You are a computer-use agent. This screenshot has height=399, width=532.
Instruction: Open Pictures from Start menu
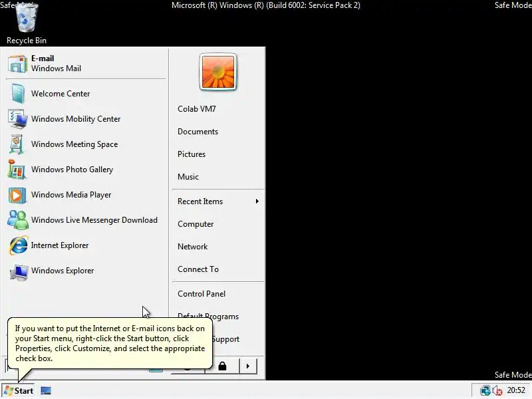pyautogui.click(x=192, y=154)
